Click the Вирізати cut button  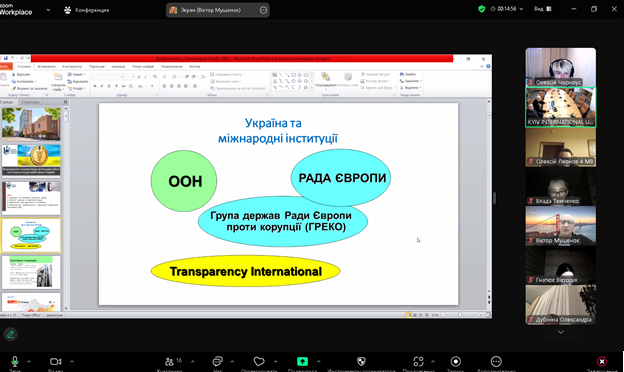coord(21,74)
